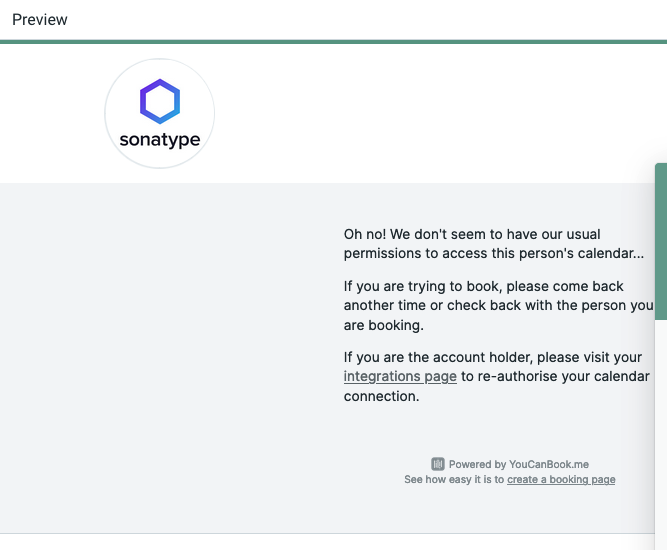
Task: Click the white area below the gray panel
Action: (328, 542)
